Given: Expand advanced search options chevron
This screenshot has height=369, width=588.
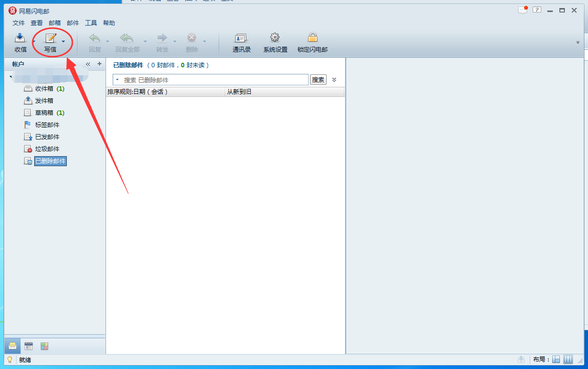Looking at the screenshot, I should point(334,79).
